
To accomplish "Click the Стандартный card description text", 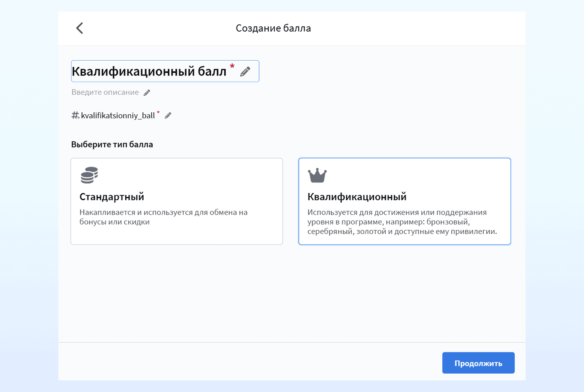I will 163,217.
